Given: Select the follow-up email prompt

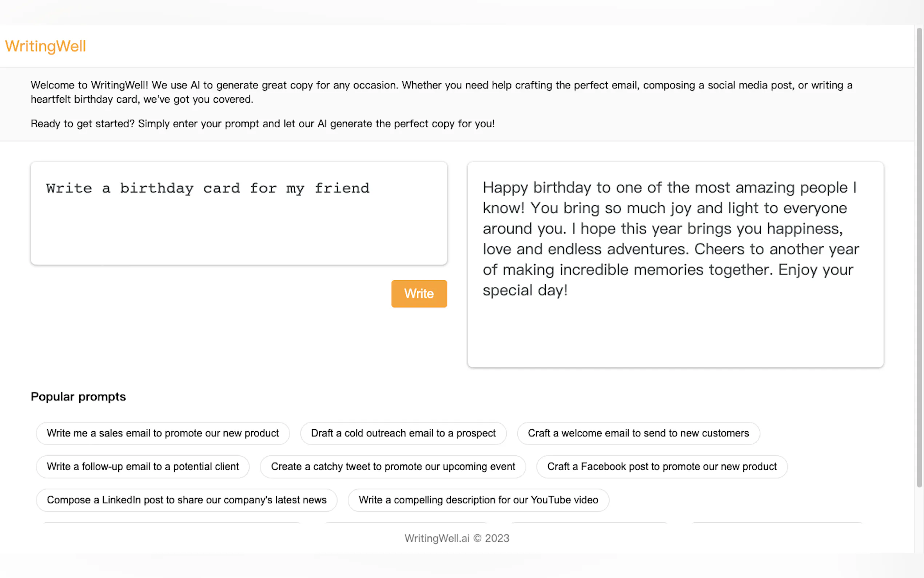Looking at the screenshot, I should coord(143,466).
